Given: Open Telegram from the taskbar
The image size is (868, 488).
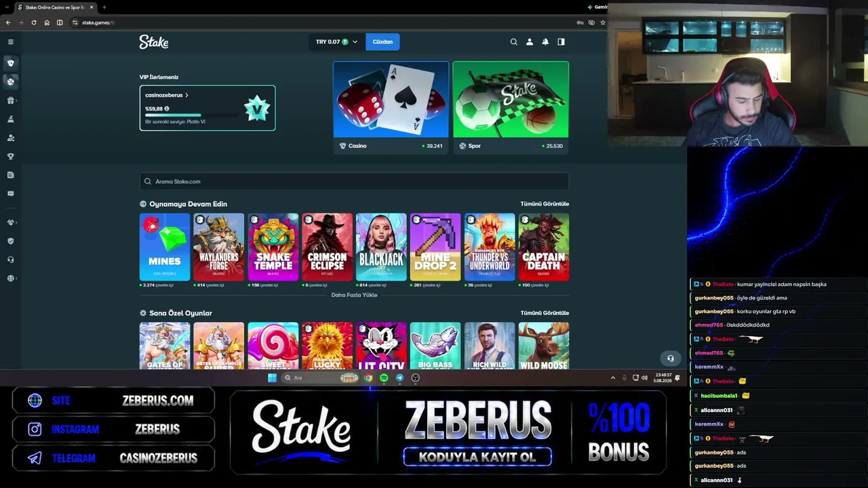Looking at the screenshot, I should click(x=399, y=378).
